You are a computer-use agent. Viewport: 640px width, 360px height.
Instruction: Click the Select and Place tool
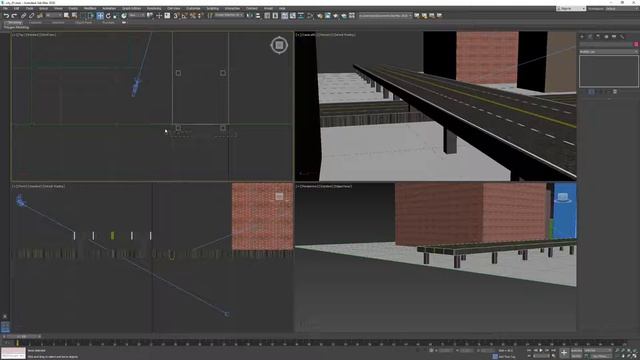click(124, 16)
